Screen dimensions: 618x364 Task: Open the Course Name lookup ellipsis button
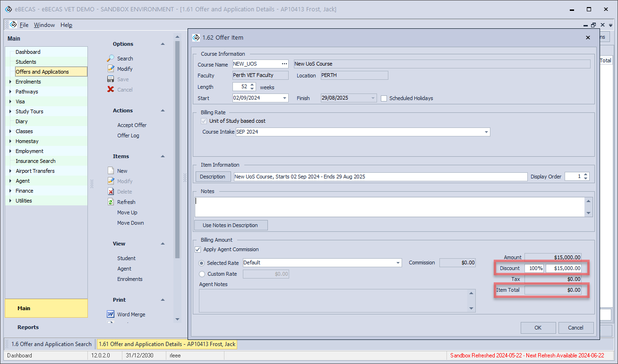pos(284,64)
